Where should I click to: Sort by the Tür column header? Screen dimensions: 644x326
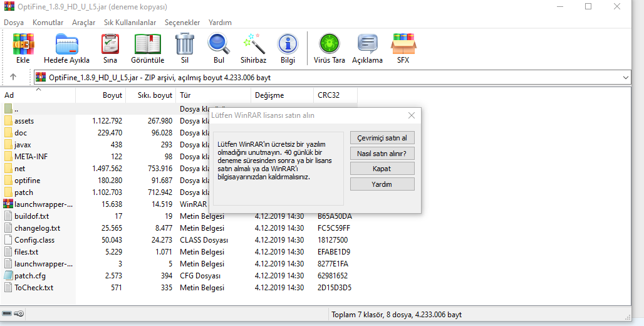tap(213, 95)
